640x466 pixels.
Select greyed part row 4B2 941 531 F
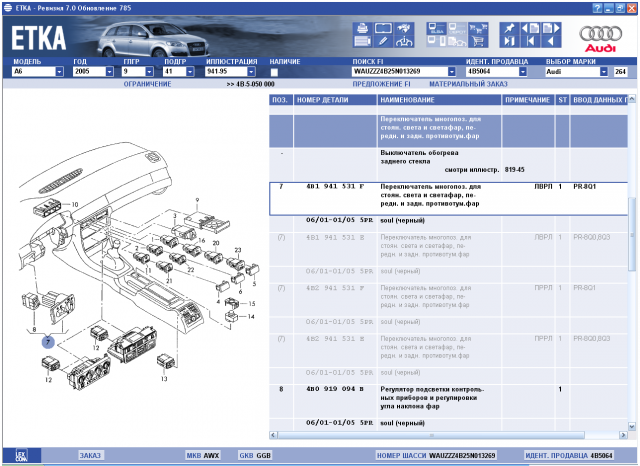tap(449, 300)
